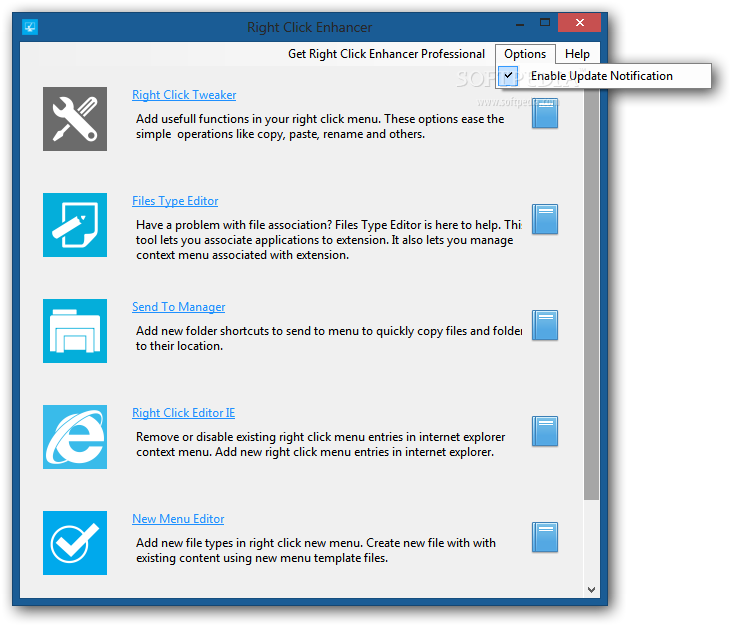Maximize the Right Click Enhancer window

click(x=545, y=22)
